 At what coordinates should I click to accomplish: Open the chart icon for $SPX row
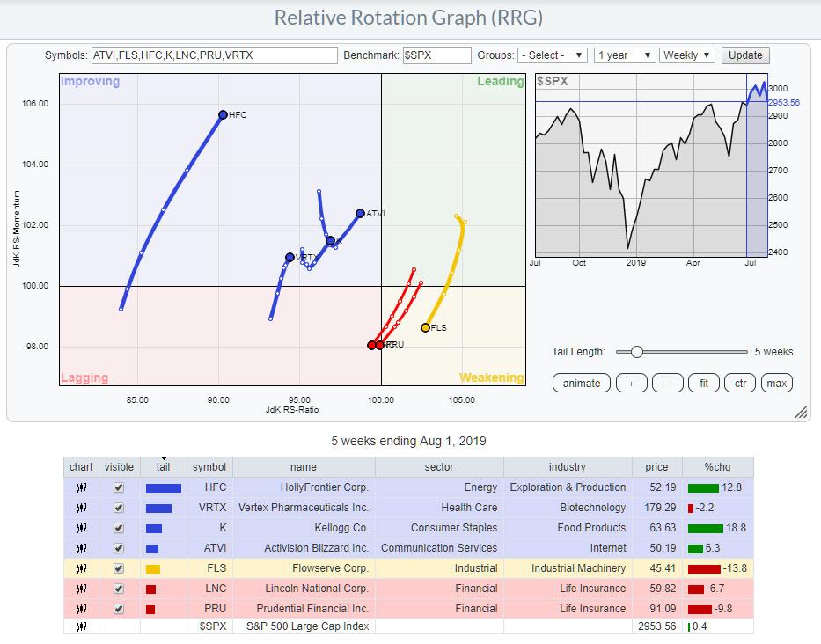[81, 626]
